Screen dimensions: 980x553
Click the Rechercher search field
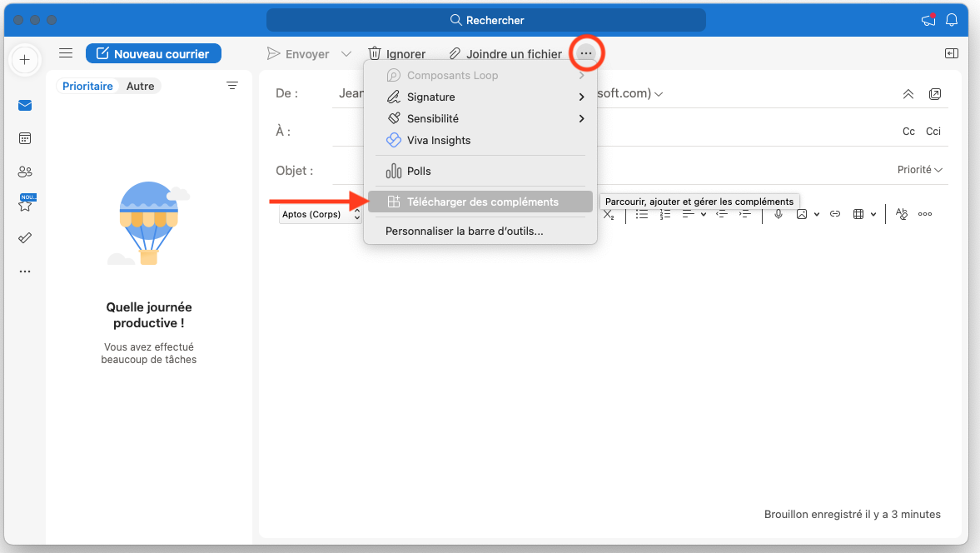[x=486, y=20]
